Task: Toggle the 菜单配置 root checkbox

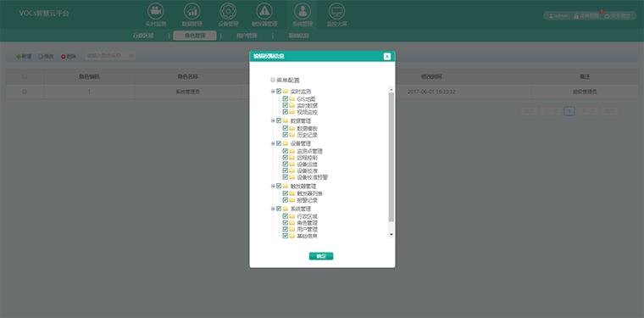Action: pos(273,80)
